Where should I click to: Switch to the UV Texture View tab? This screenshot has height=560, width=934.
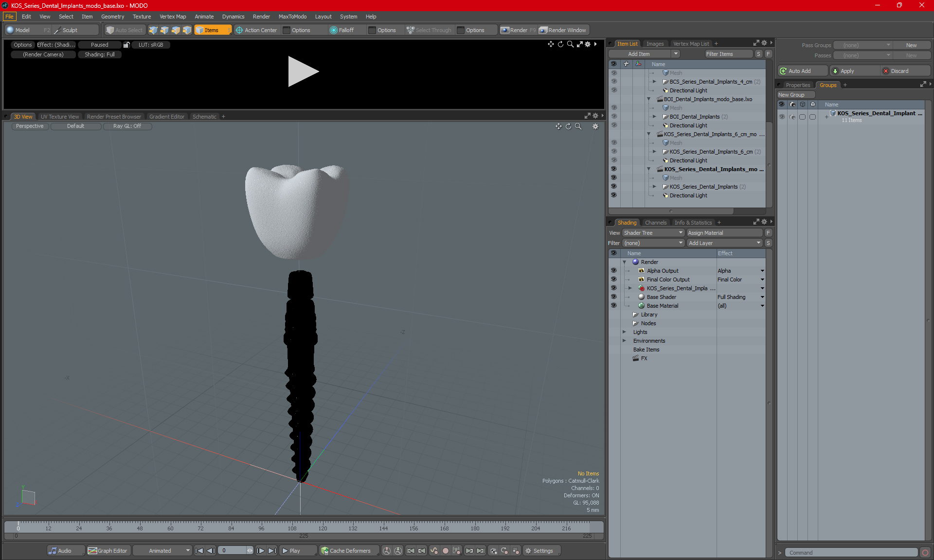point(60,117)
